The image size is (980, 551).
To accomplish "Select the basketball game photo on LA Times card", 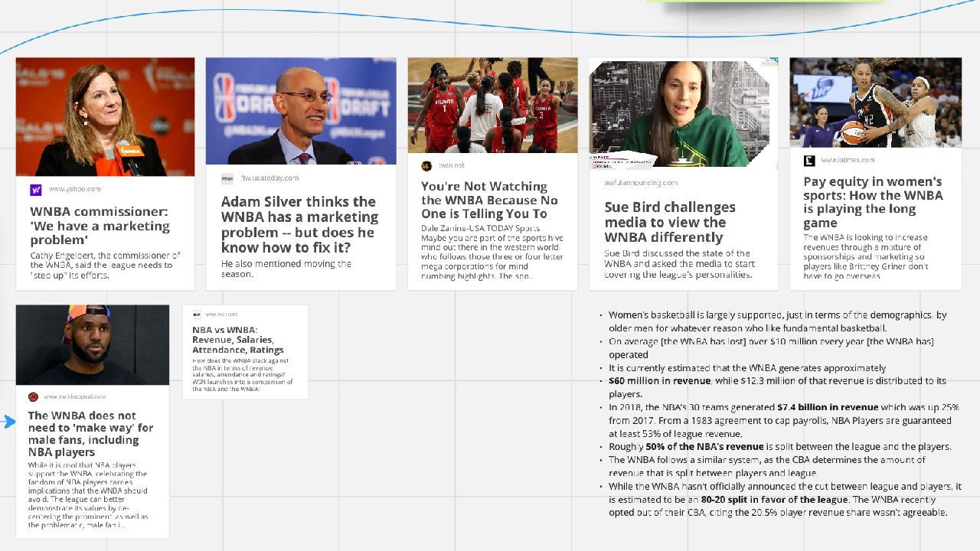I will pyautogui.click(x=876, y=103).
